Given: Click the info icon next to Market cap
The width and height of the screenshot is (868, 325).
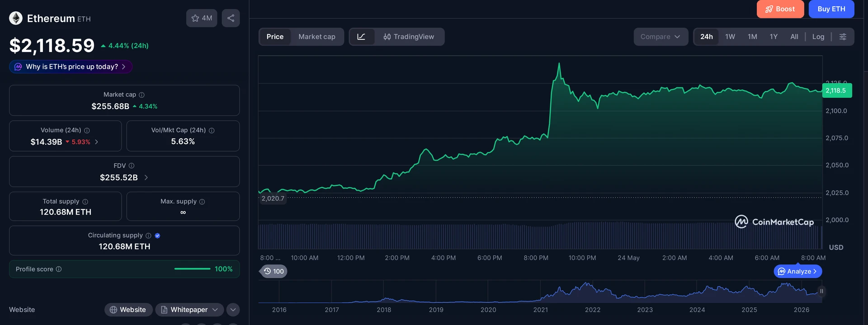Looking at the screenshot, I should 142,95.
